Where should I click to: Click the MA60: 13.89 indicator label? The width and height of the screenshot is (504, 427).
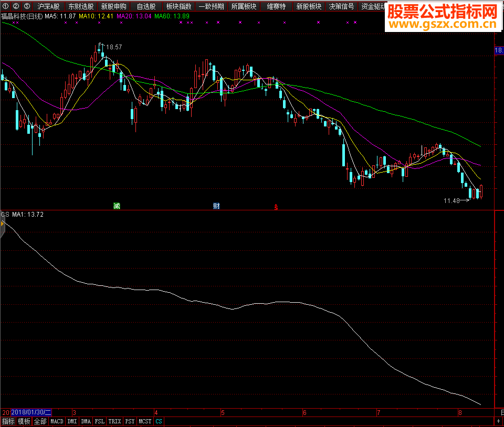tap(172, 16)
